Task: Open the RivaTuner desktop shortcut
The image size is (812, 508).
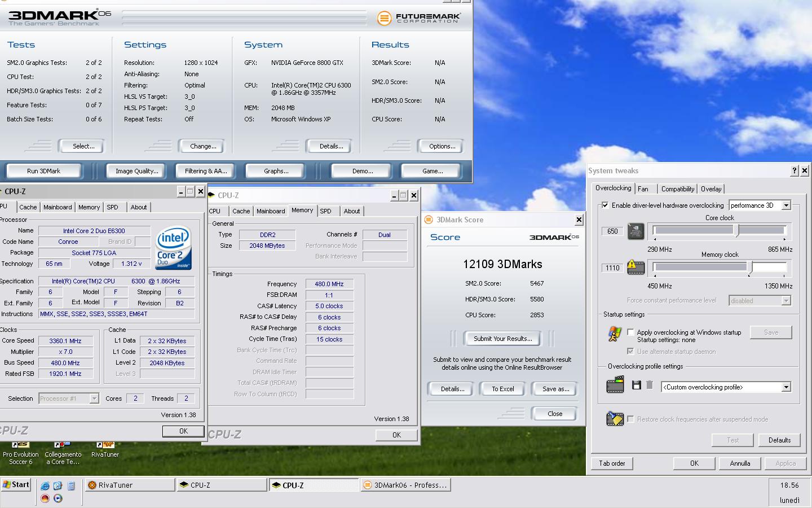Action: click(105, 450)
